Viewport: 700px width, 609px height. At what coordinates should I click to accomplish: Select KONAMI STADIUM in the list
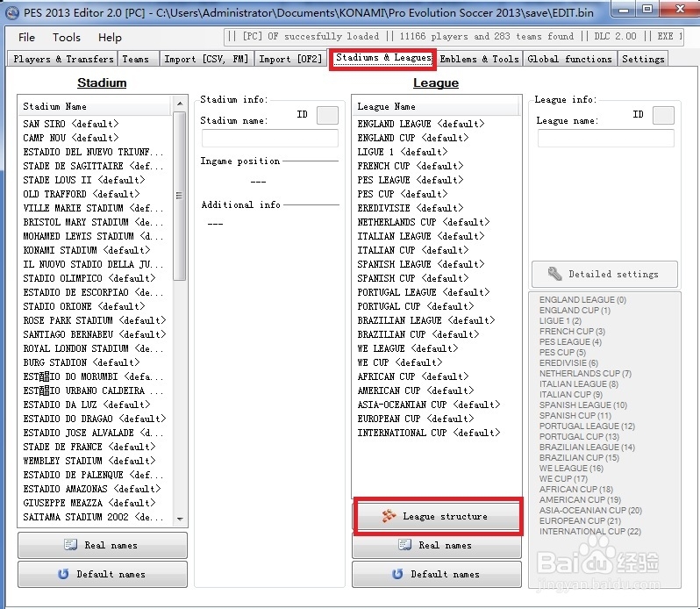[x=87, y=250]
